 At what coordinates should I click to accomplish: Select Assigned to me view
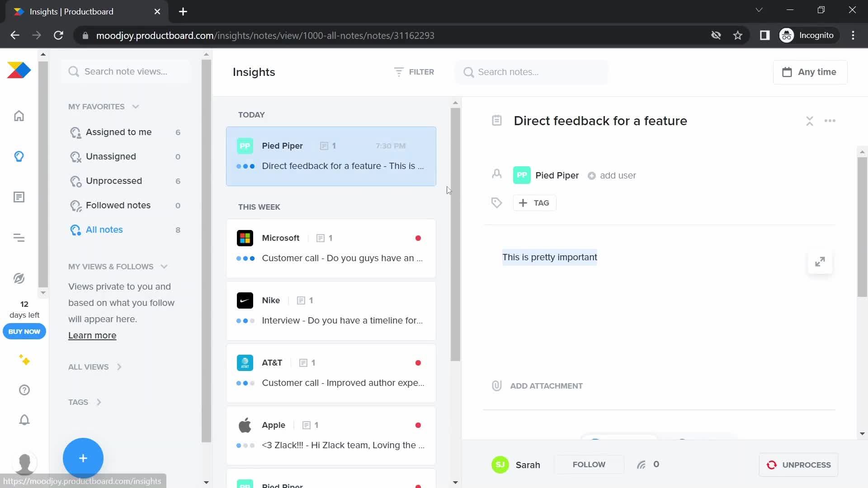point(118,131)
